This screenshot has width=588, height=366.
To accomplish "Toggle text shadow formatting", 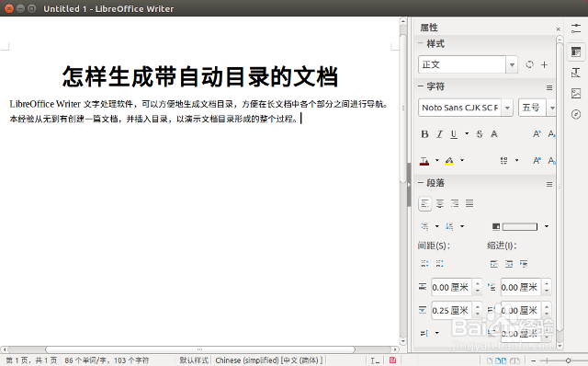I will click(x=494, y=134).
